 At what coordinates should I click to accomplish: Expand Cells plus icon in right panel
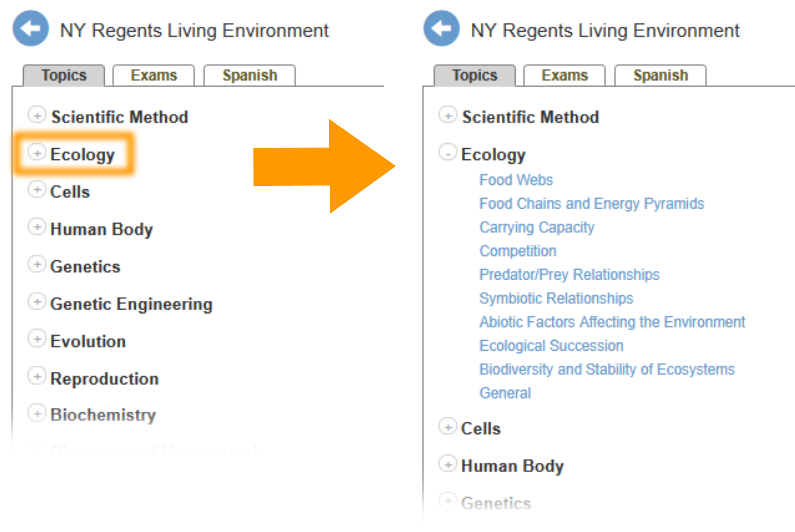448,427
